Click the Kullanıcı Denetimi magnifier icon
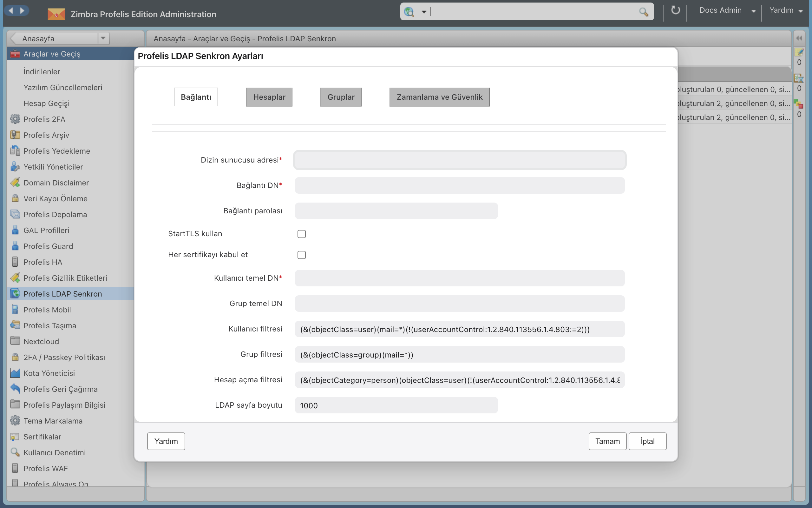 pyautogui.click(x=15, y=452)
